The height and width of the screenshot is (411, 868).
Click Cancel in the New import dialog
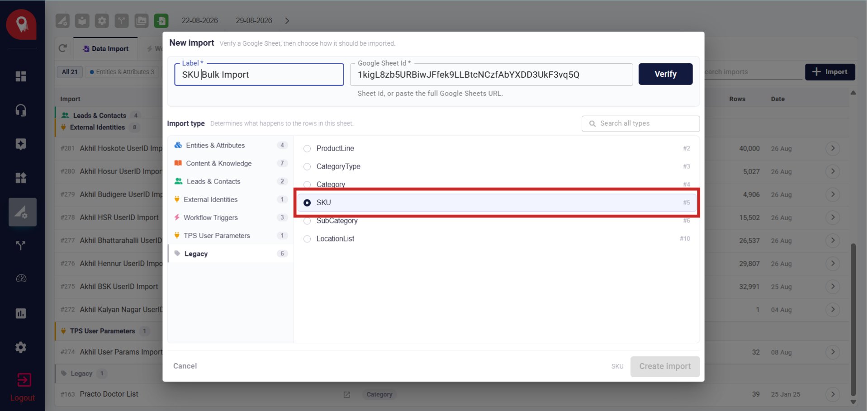(185, 366)
